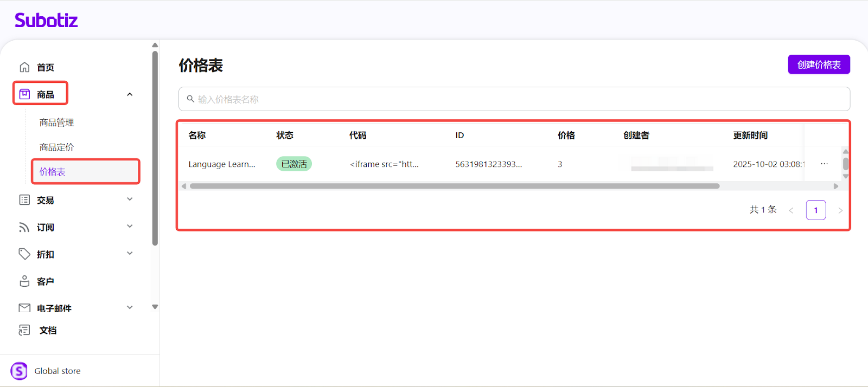Click the Global store avatar icon
868x387 pixels.
click(x=19, y=371)
